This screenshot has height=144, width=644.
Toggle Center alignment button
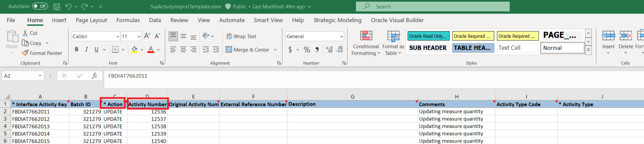[183, 49]
